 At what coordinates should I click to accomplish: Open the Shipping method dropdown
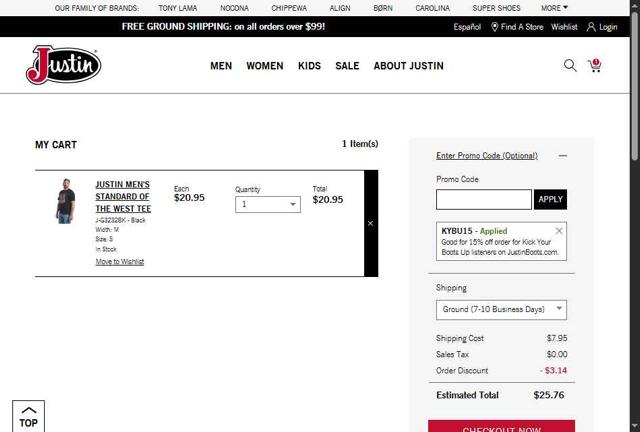[x=501, y=310]
